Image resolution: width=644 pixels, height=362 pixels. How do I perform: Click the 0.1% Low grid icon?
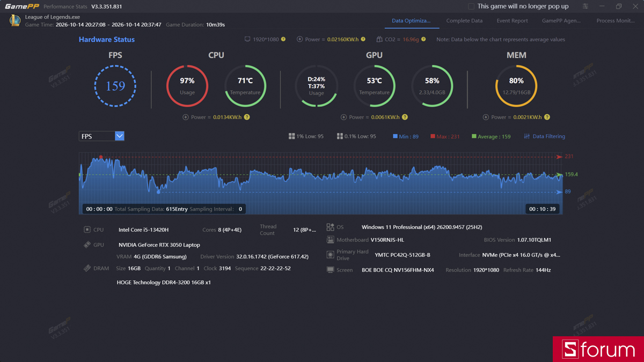[x=340, y=136]
